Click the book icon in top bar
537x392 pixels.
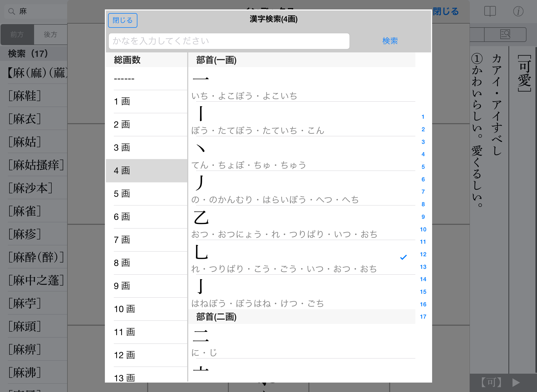[x=490, y=12]
